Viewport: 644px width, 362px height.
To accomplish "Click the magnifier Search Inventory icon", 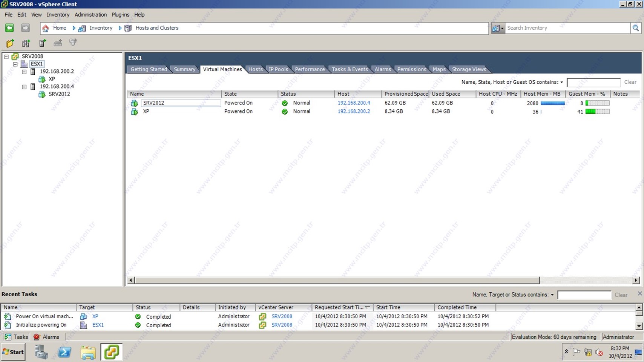I will [x=636, y=28].
